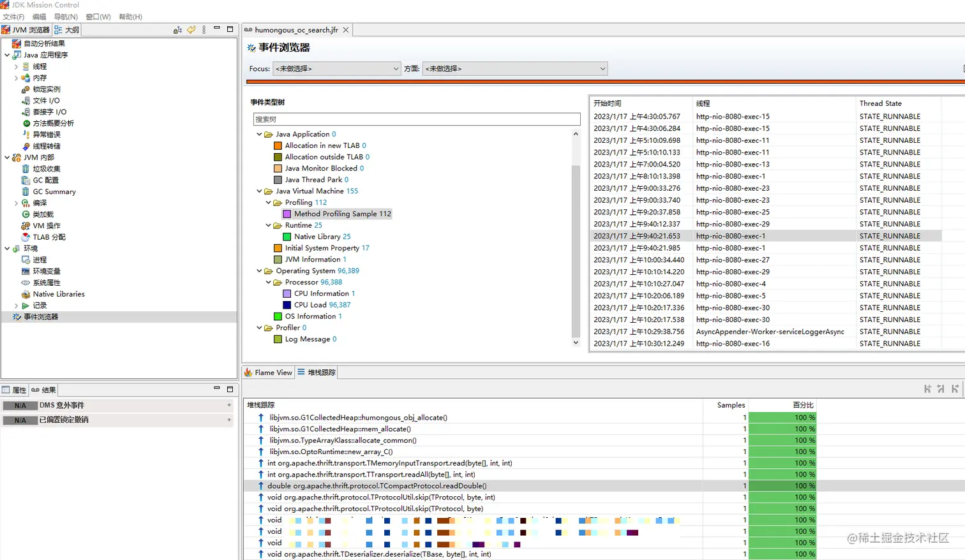
Task: Select the 线程转储 icon
Action: pyautogui.click(x=26, y=146)
